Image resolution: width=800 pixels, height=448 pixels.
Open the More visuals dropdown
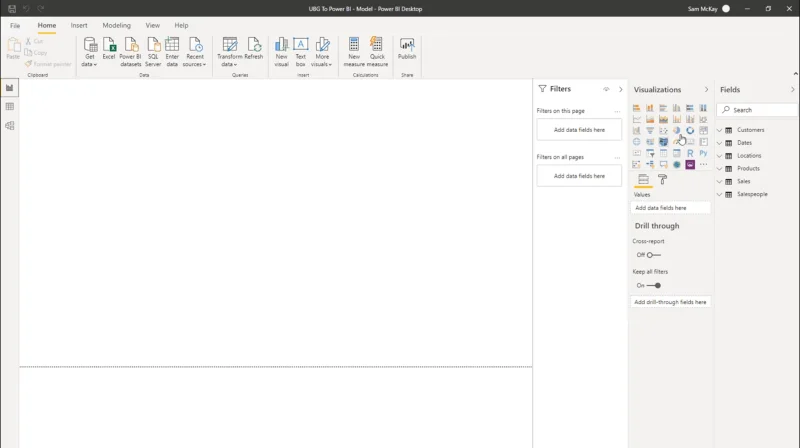(x=322, y=52)
